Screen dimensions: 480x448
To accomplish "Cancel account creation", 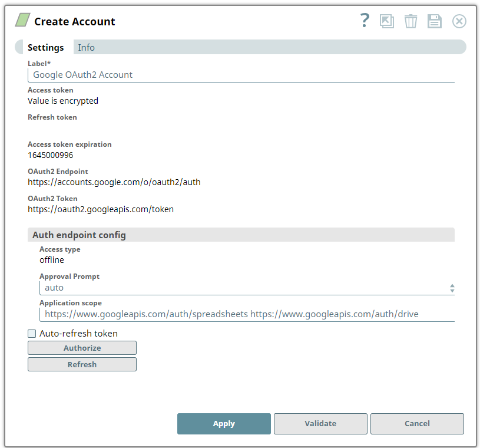I will [417, 423].
